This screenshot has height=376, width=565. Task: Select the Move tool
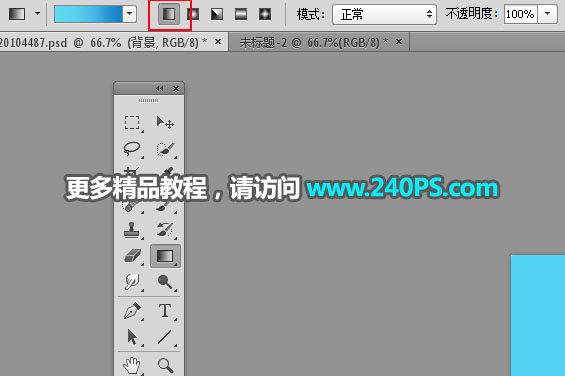pyautogui.click(x=165, y=123)
